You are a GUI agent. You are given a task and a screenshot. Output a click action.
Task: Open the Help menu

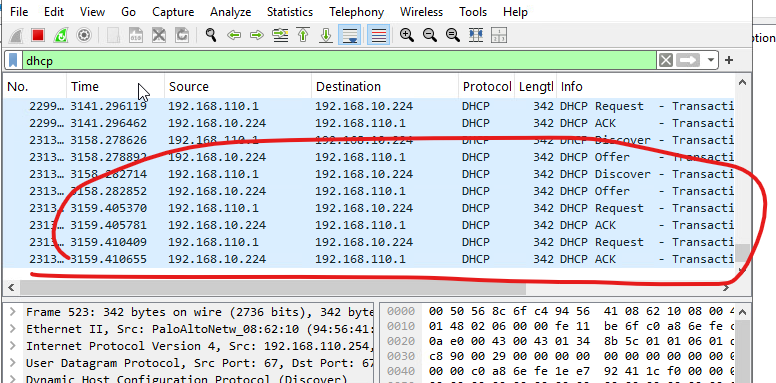pyautogui.click(x=515, y=12)
